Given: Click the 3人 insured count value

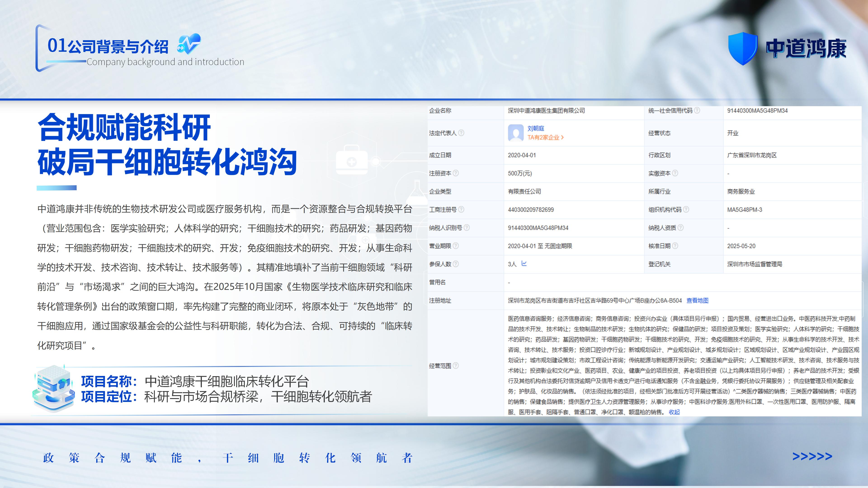Looking at the screenshot, I should [512, 264].
